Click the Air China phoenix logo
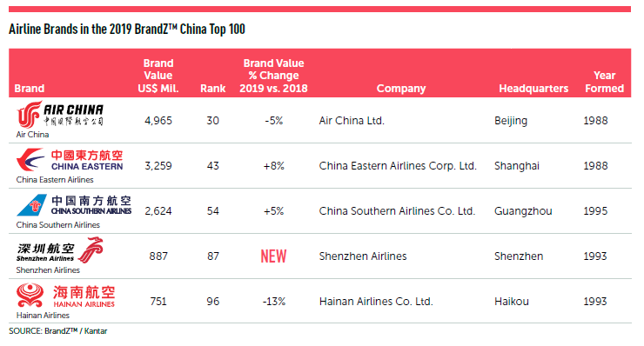 click(29, 115)
